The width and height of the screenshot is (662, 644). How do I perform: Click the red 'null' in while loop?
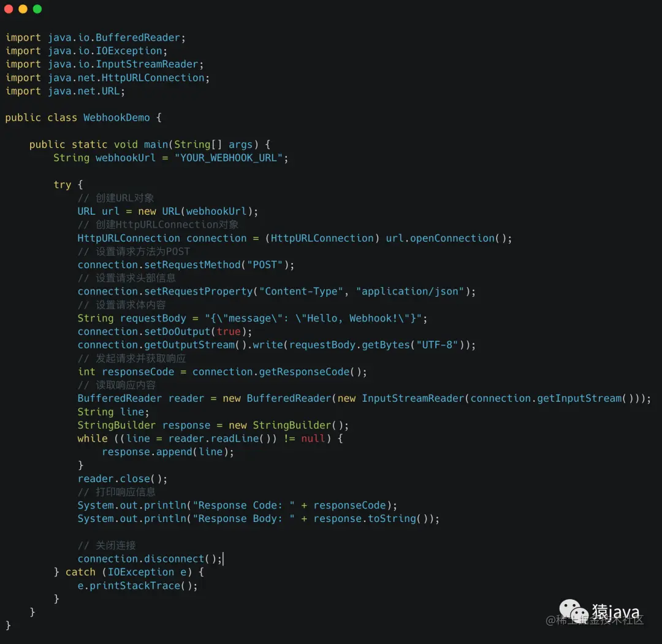point(313,439)
